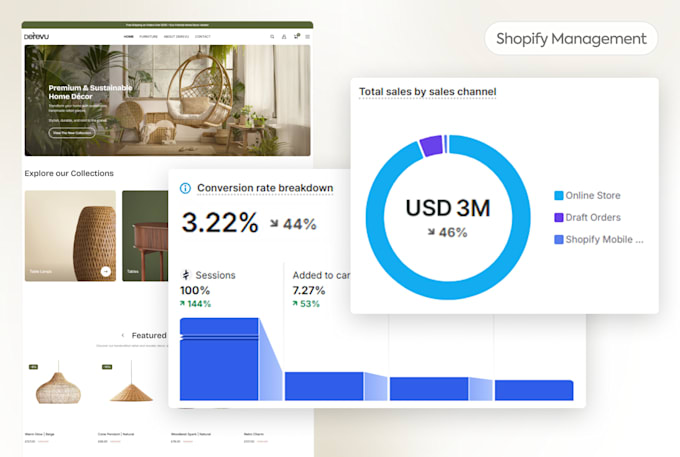Click the 44% decrease next to 3.22%
Image resolution: width=680 pixels, height=457 pixels.
294,224
